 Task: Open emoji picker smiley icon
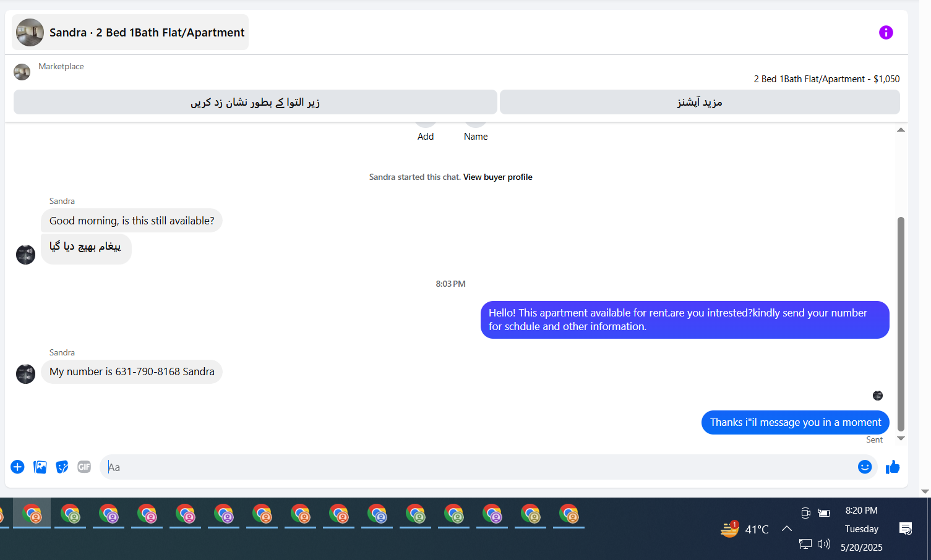coord(865,467)
